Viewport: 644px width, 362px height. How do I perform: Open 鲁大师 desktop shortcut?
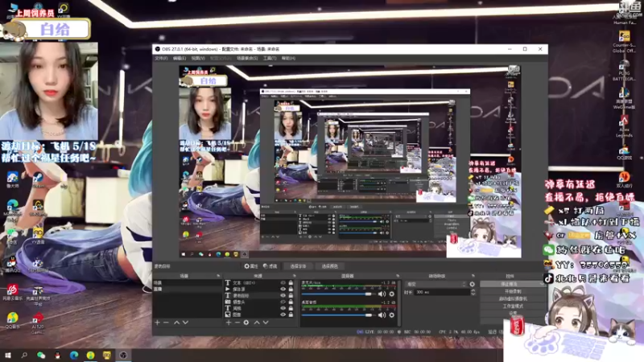pyautogui.click(x=12, y=179)
